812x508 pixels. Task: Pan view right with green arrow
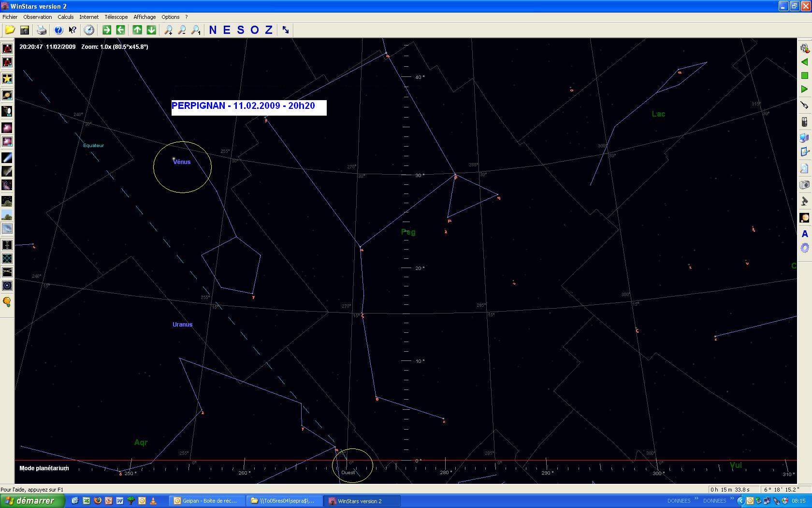coord(106,30)
